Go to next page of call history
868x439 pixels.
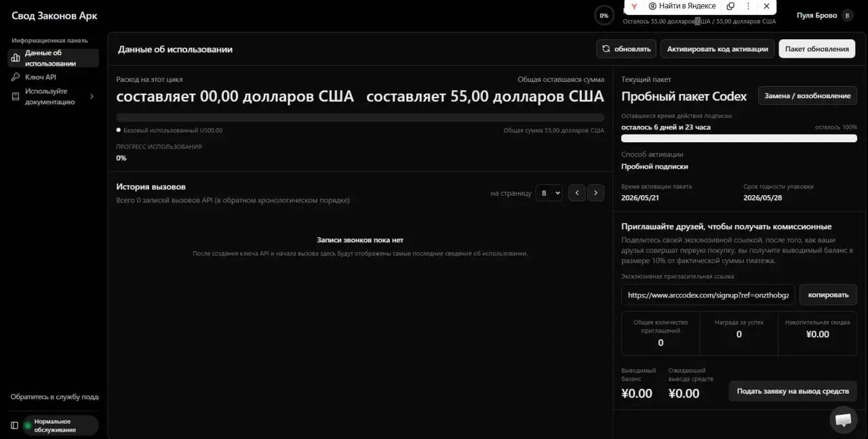pyautogui.click(x=595, y=193)
